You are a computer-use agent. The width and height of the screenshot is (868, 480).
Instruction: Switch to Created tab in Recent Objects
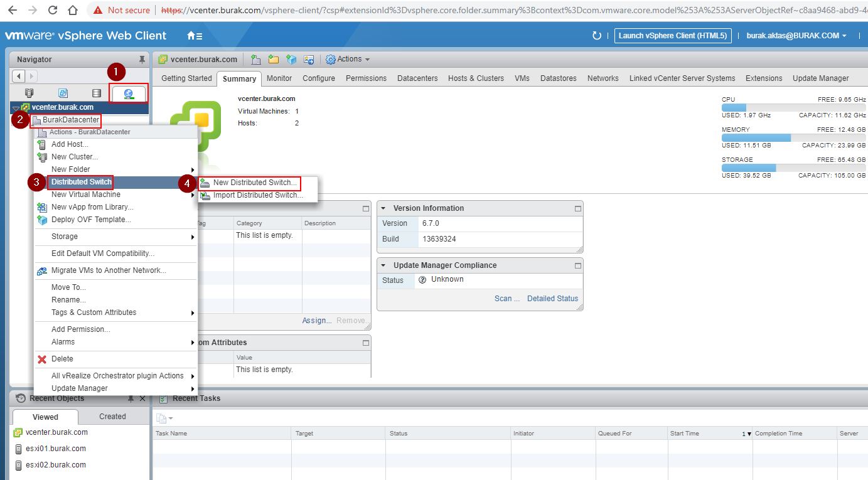click(112, 417)
